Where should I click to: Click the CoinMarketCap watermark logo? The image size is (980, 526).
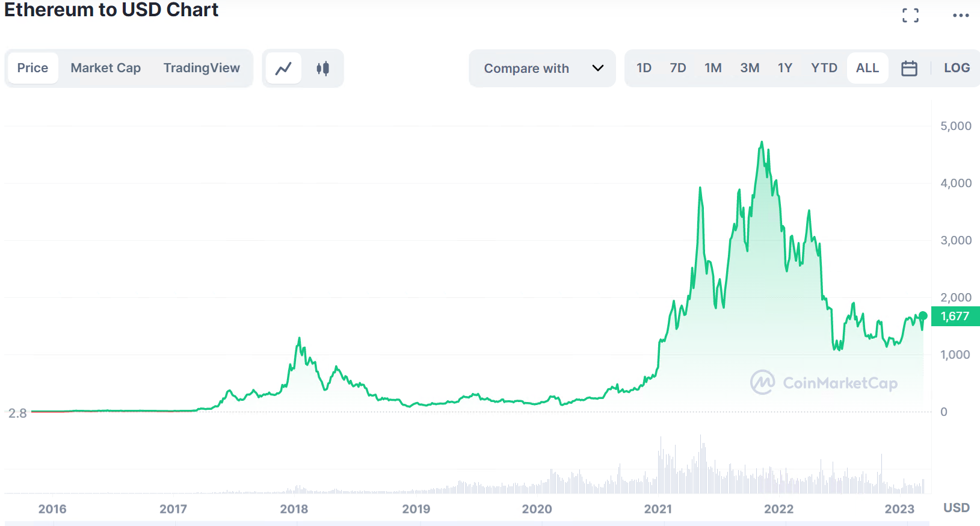click(824, 383)
